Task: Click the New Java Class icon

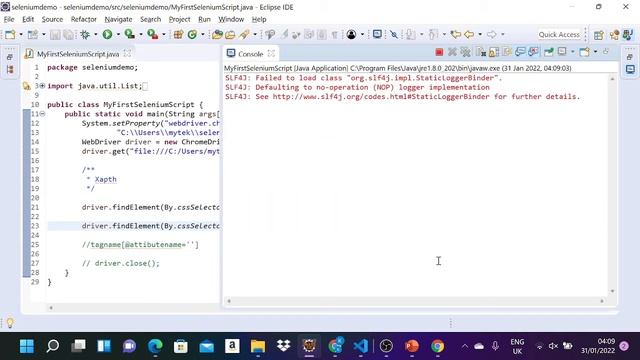Action: (192, 35)
